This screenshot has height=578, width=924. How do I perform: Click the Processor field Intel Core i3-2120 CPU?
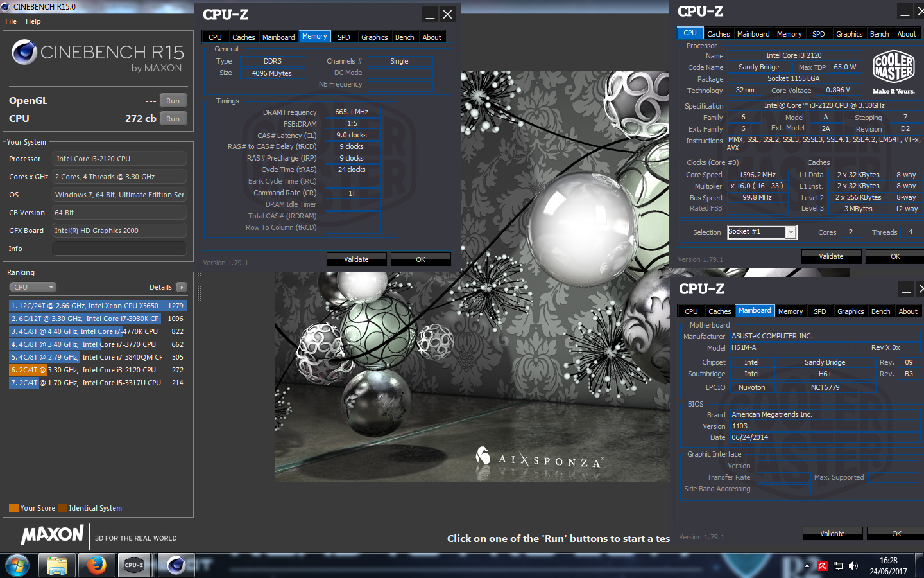[x=119, y=159]
